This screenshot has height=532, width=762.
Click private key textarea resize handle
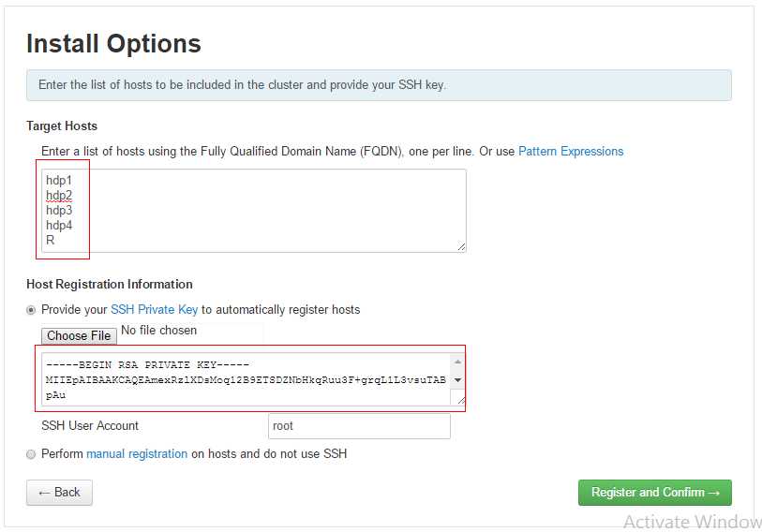461,400
